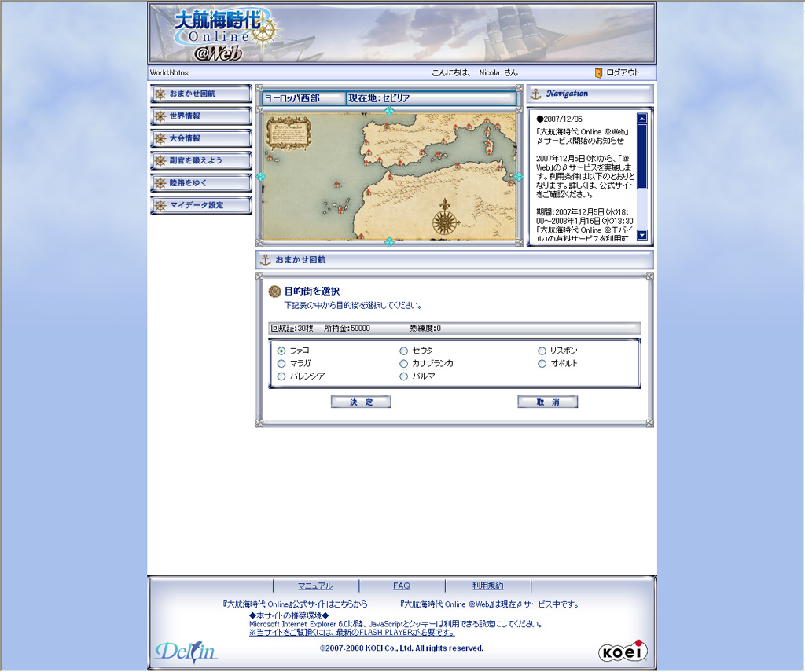Click the 回航証:30枚 status text

point(292,329)
